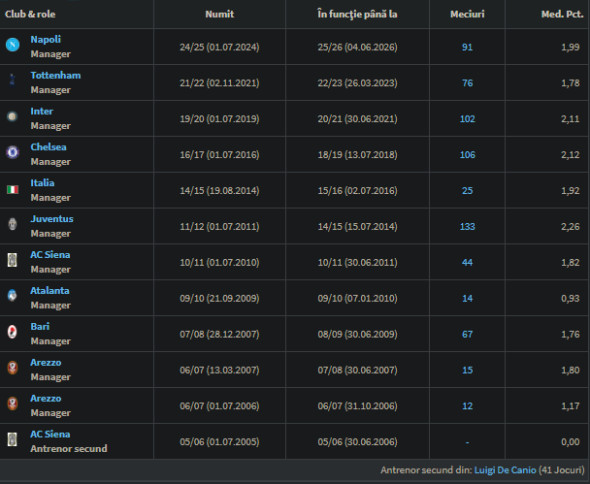Click the Napoli club crest icon
The image size is (590, 484).
point(12,45)
